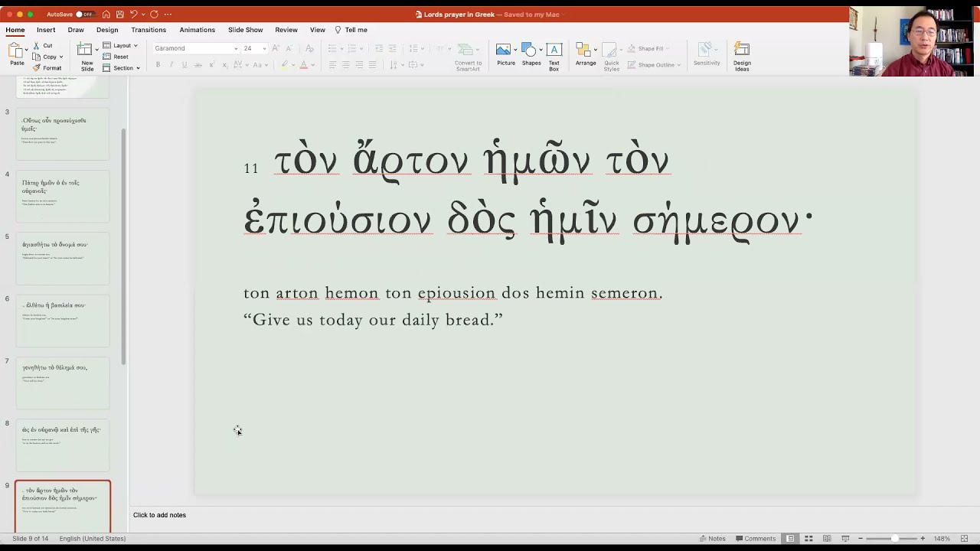Toggle the Comments pane

click(x=755, y=539)
